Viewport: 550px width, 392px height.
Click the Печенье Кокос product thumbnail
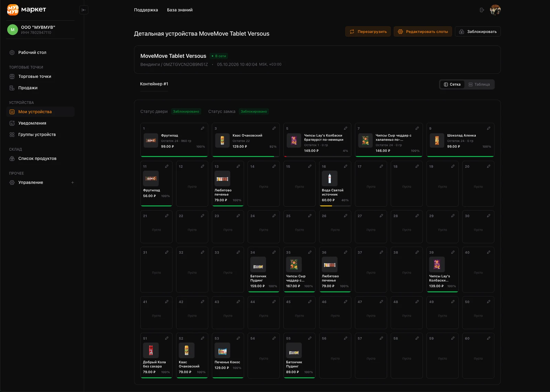click(x=222, y=350)
